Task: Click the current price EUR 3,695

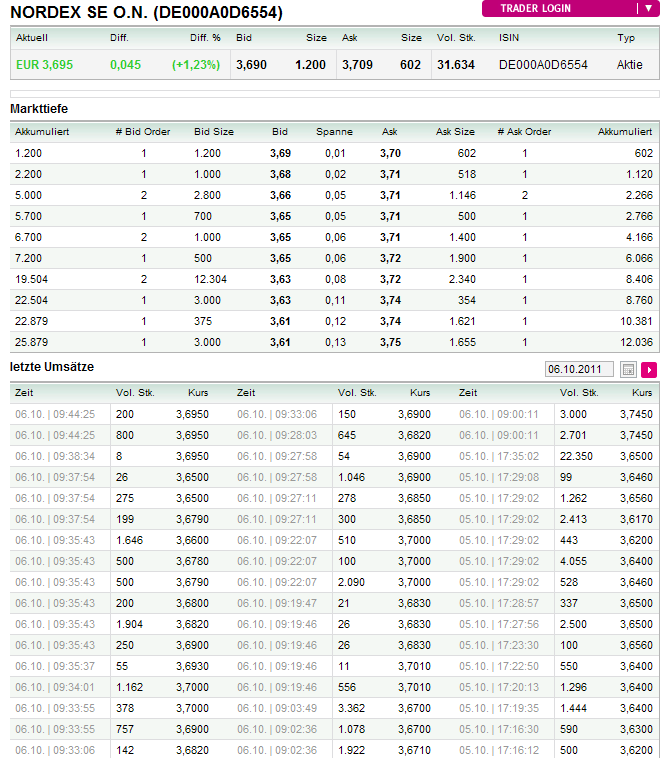Action: pos(43,65)
